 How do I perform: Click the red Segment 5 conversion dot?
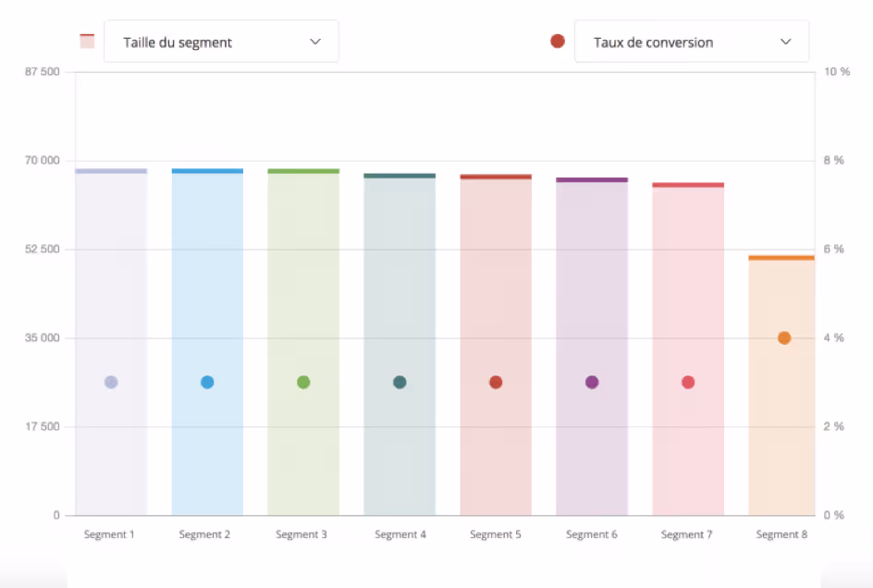(x=496, y=381)
